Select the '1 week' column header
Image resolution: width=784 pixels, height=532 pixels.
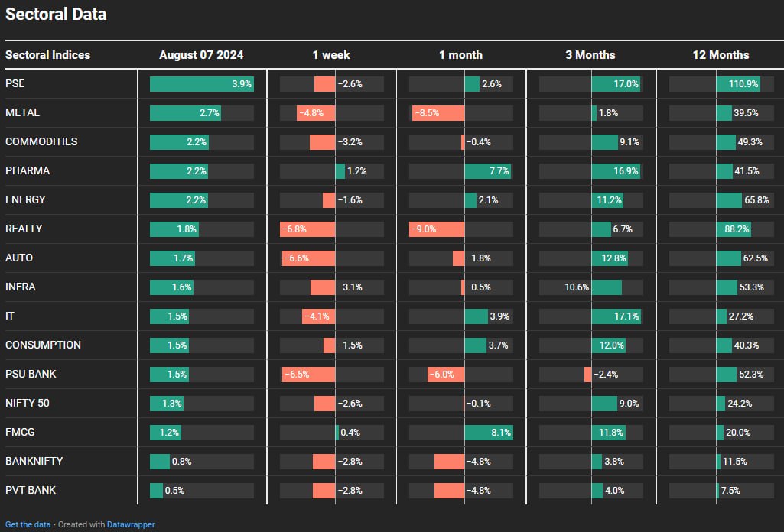click(x=331, y=55)
